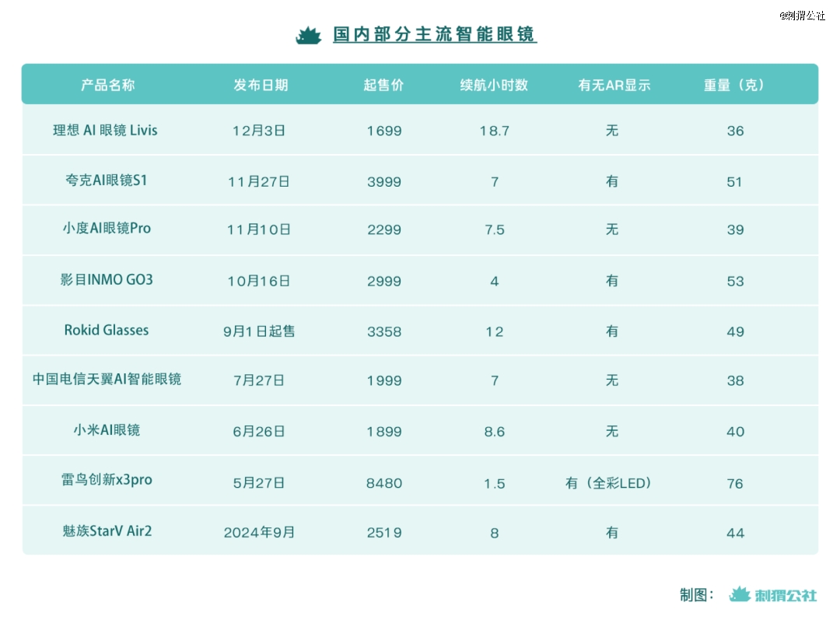Image resolution: width=840 pixels, height=620 pixels.
Task: Select the 有无AR显示 column header
Action: [614, 85]
